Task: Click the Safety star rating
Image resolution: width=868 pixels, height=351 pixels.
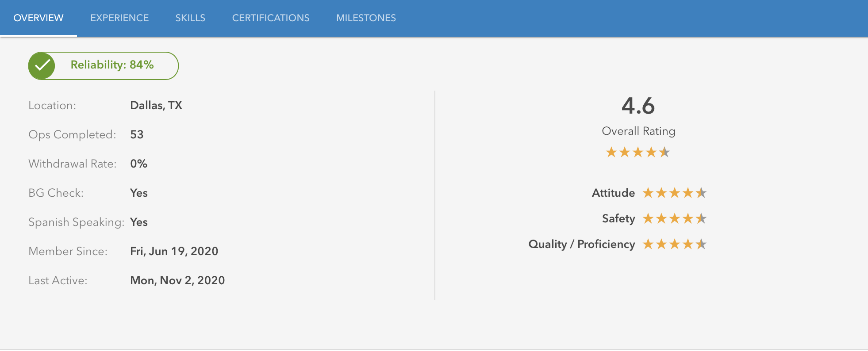Action: [x=674, y=219]
